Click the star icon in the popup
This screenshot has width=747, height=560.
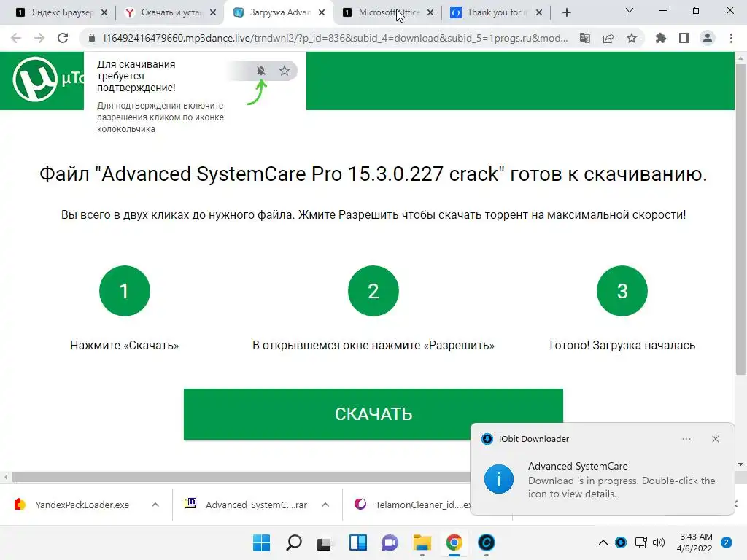[x=285, y=71]
